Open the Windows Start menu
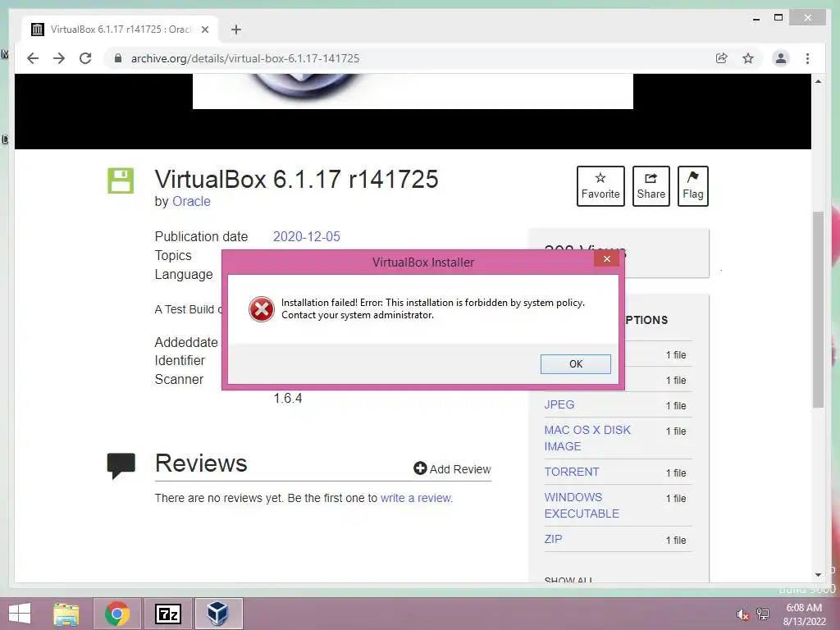The width and height of the screenshot is (840, 630). (x=20, y=614)
